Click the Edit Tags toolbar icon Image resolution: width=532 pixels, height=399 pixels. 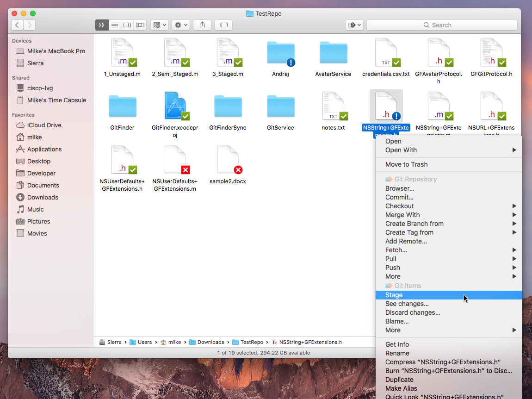223,25
